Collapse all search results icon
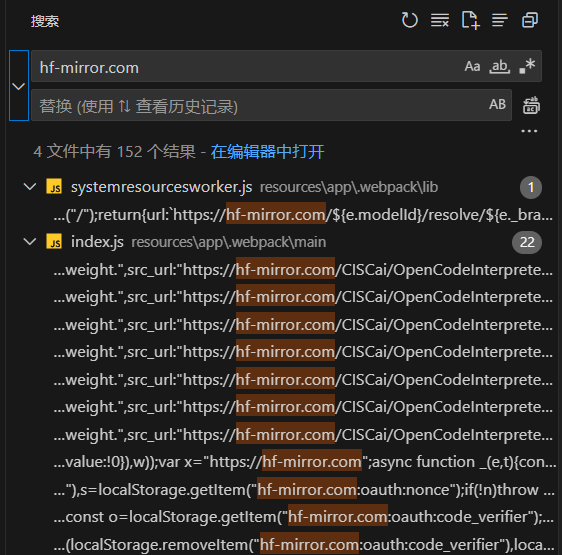Image resolution: width=562 pixels, height=555 pixels. pyautogui.click(x=530, y=20)
